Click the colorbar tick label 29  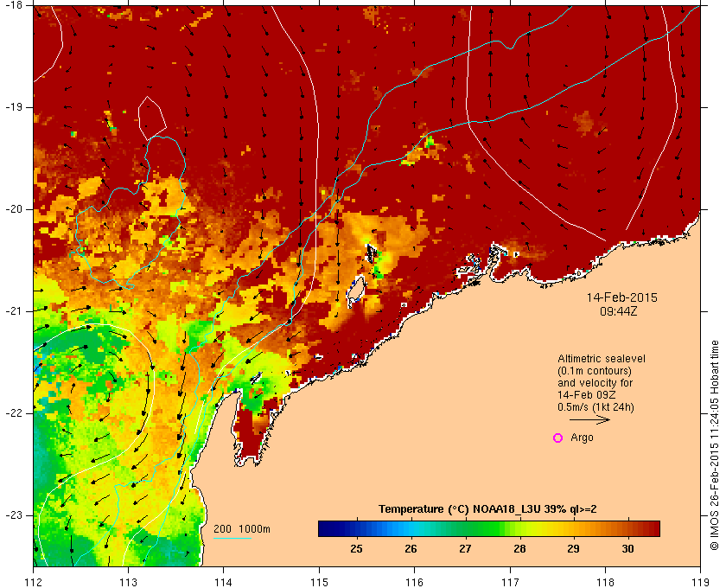(x=574, y=549)
